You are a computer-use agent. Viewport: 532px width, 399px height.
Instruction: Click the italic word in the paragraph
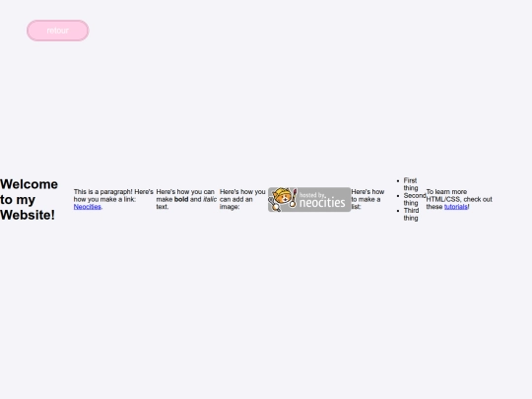pos(210,199)
